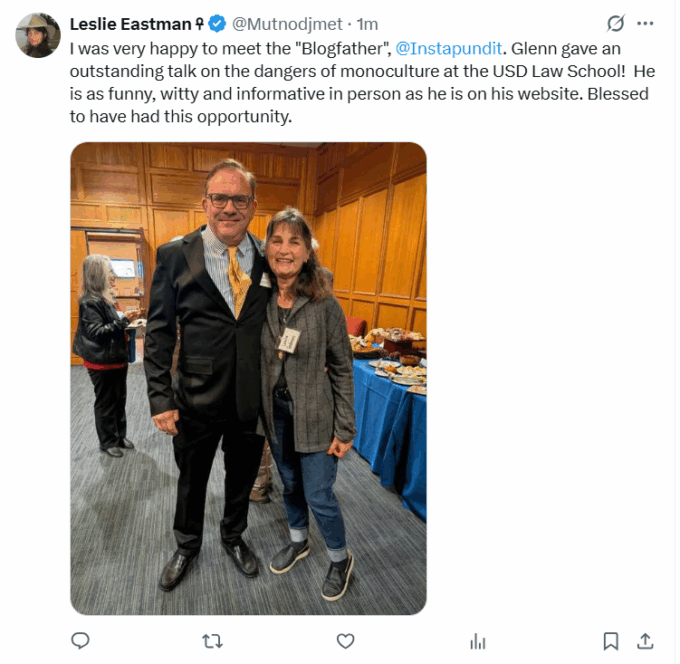The width and height of the screenshot is (680, 664).
Task: Like the post with the heart icon
Action: click(x=346, y=641)
